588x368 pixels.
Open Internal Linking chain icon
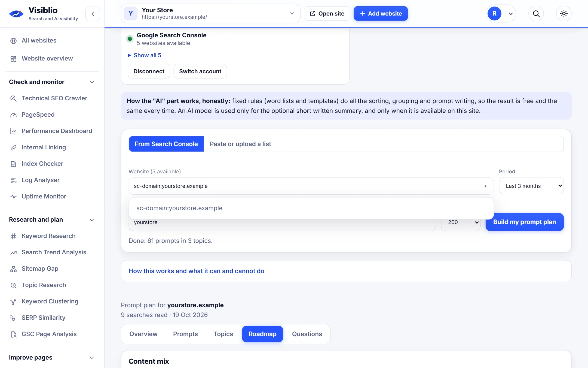[x=13, y=148]
